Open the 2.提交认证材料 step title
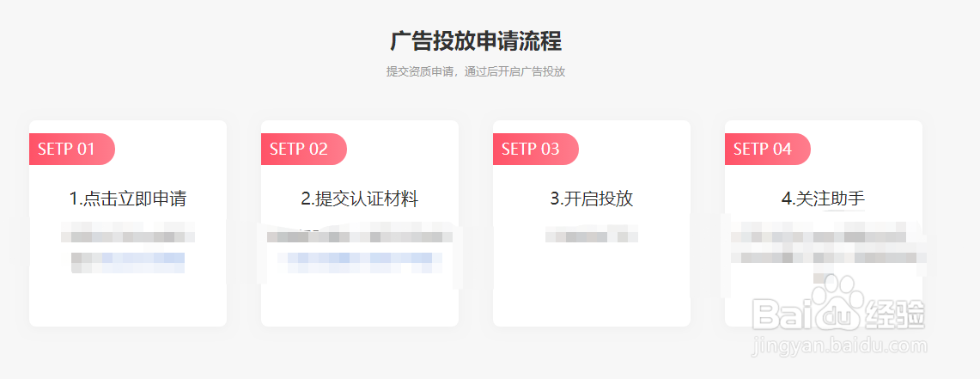Screen dimensions: 980x379 click(360, 199)
